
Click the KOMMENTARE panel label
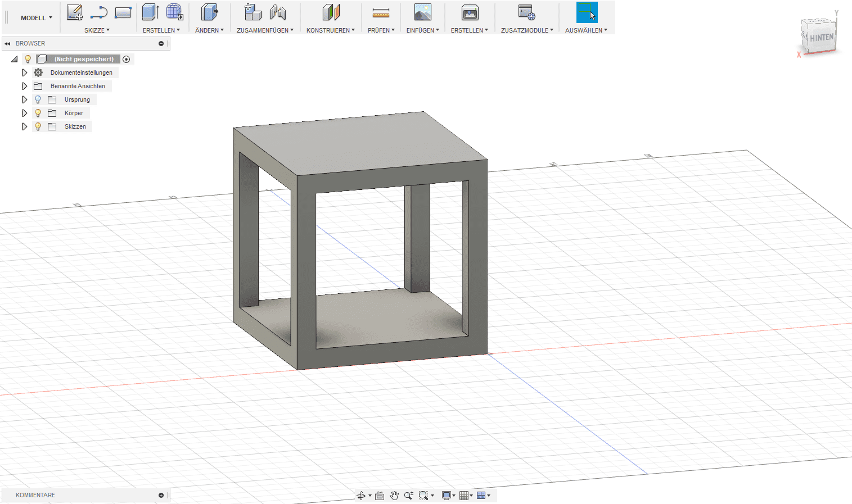tap(35, 495)
